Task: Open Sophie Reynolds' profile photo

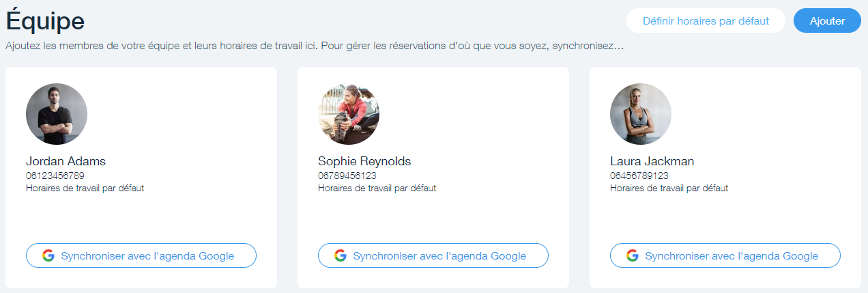Action: 349,114
